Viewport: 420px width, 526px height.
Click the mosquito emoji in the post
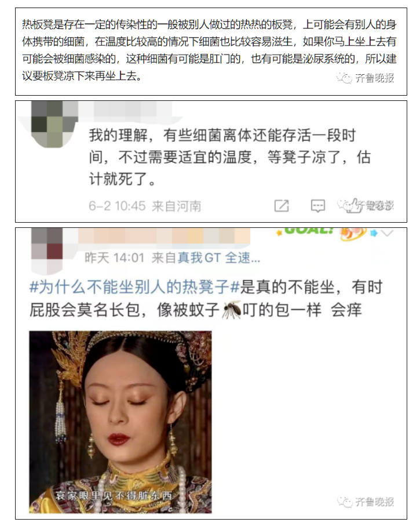(232, 310)
